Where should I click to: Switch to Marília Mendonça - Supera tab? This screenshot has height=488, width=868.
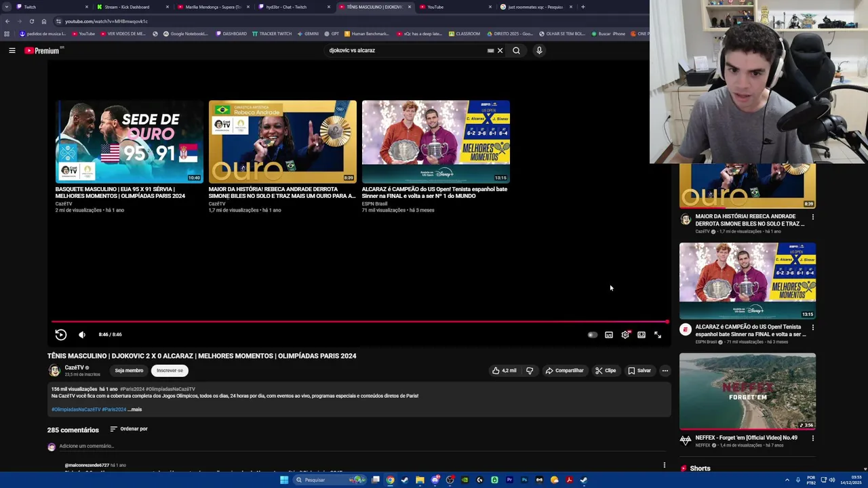coord(213,7)
